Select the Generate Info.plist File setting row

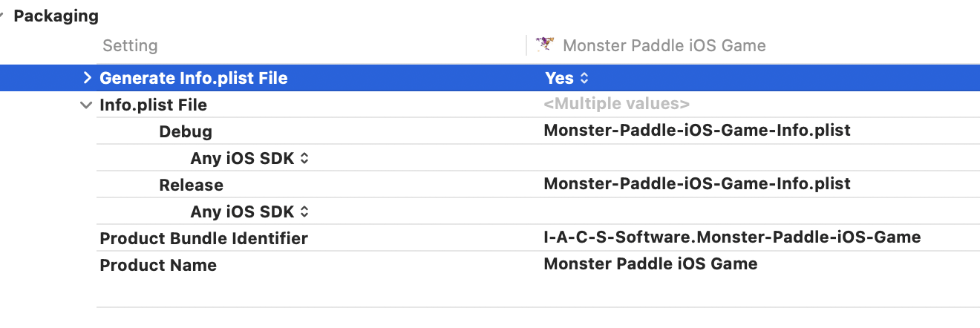coord(490,78)
